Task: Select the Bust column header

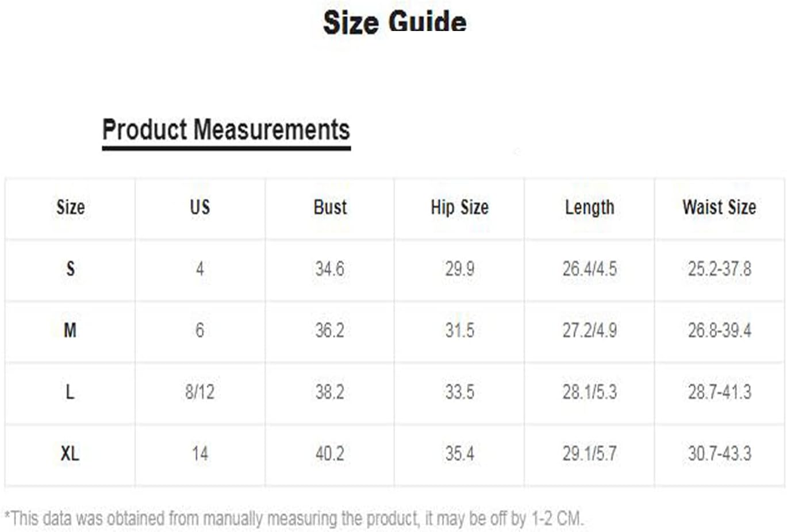Action: 330,207
